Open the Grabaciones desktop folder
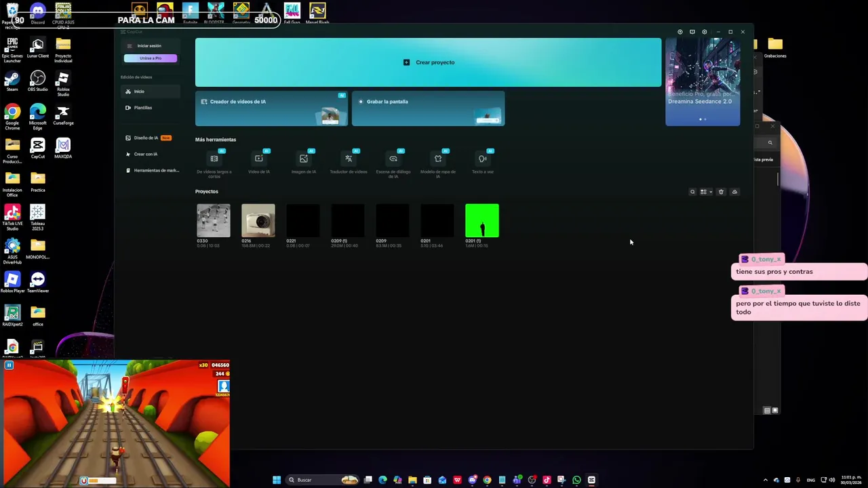The height and width of the screenshot is (488, 868). (x=775, y=47)
